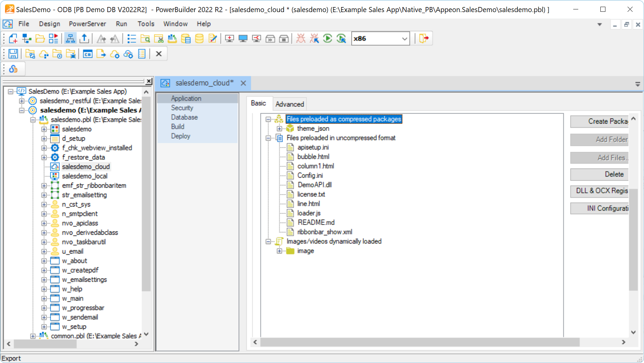Click the cloud with gear settings icon
This screenshot has height=363, width=644.
(x=114, y=54)
